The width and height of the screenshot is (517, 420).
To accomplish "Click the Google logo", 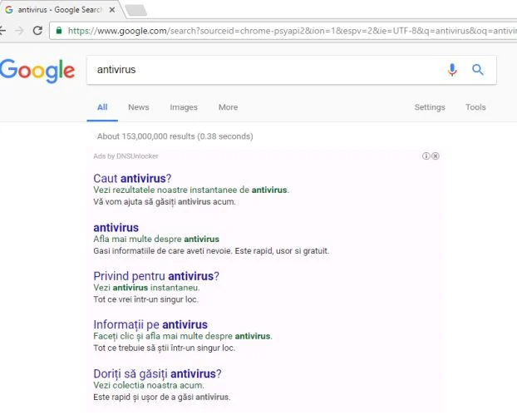I will (37, 71).
